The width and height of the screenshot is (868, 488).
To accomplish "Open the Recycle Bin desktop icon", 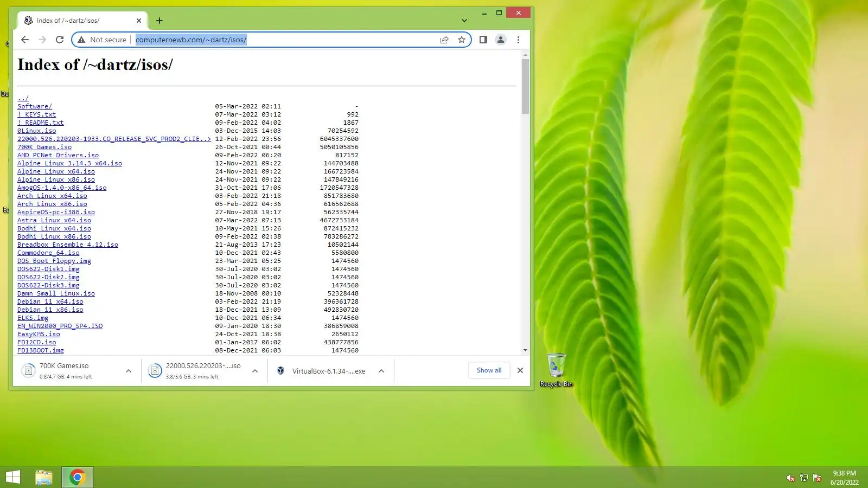I will click(556, 370).
